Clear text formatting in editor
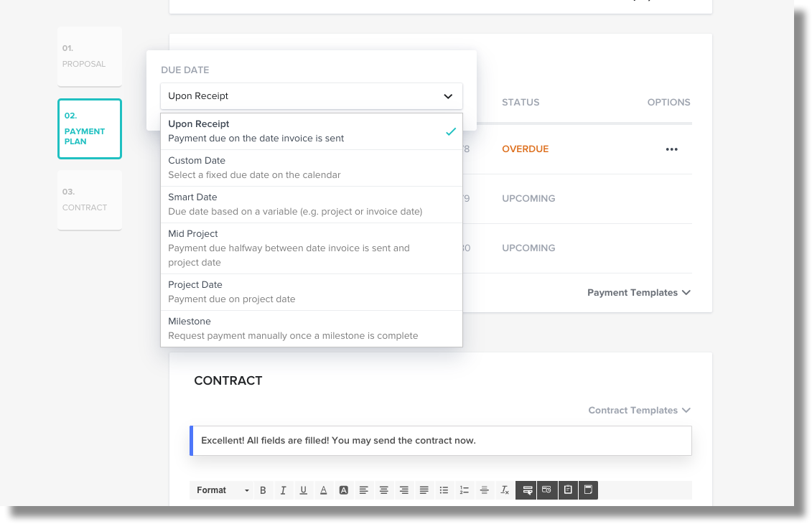This screenshot has width=812, height=524. (505, 490)
